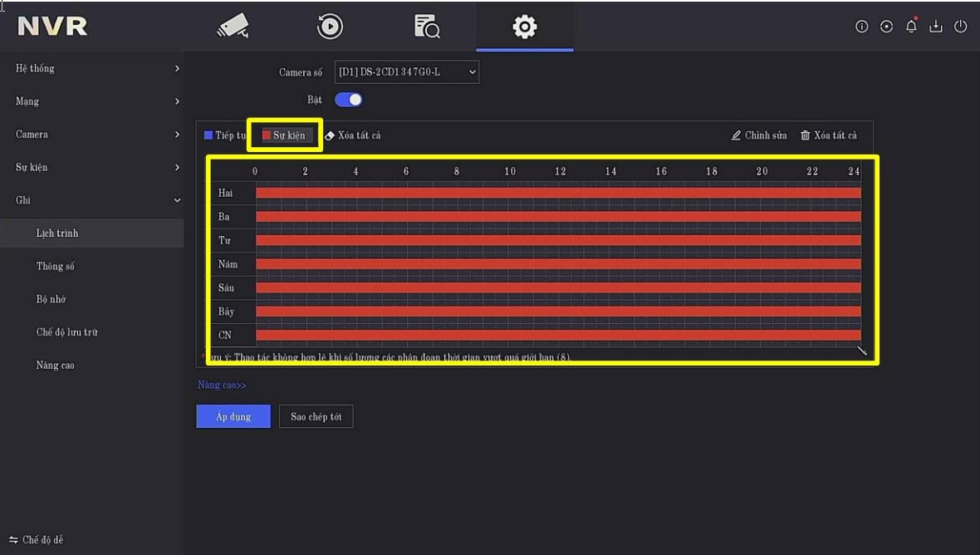Image resolution: width=980 pixels, height=555 pixels.
Task: Open the live view camera icon
Action: pos(233,27)
